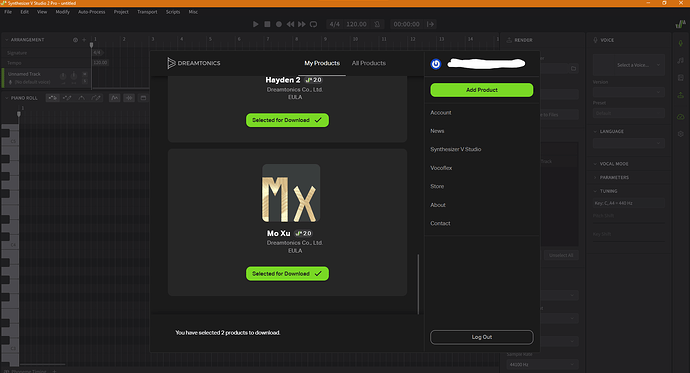This screenshot has height=373, width=690.
Task: Switch to the My Products tab
Action: click(x=322, y=63)
